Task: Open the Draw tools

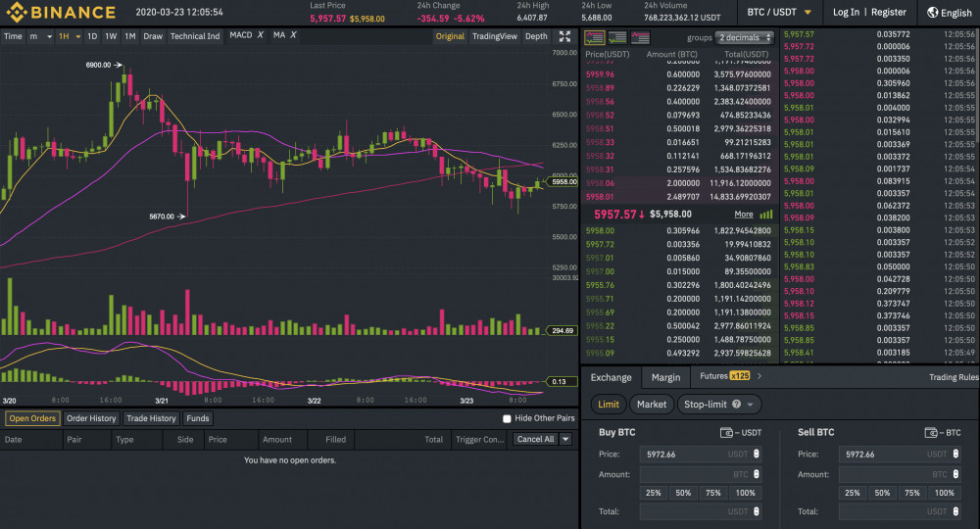Action: click(153, 36)
